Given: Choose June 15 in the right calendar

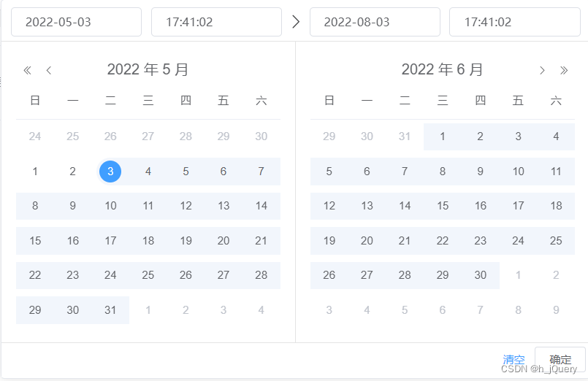Looking at the screenshot, I should (x=443, y=206).
